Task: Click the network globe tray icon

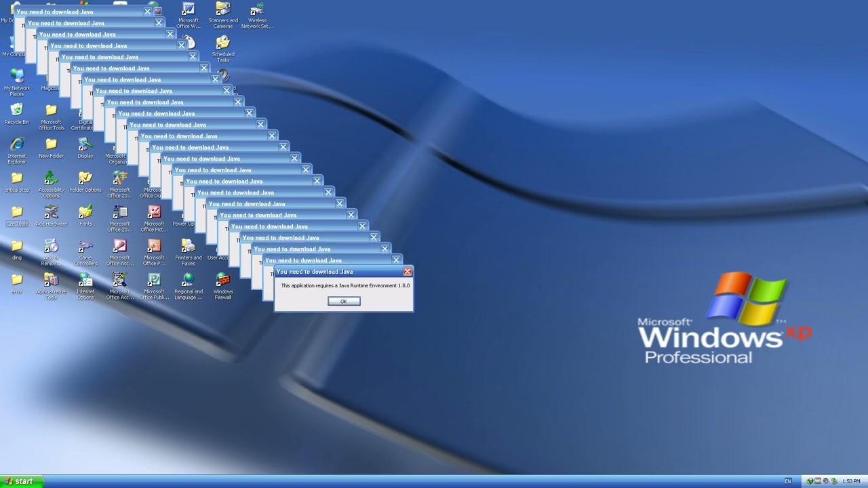Action: point(810,481)
